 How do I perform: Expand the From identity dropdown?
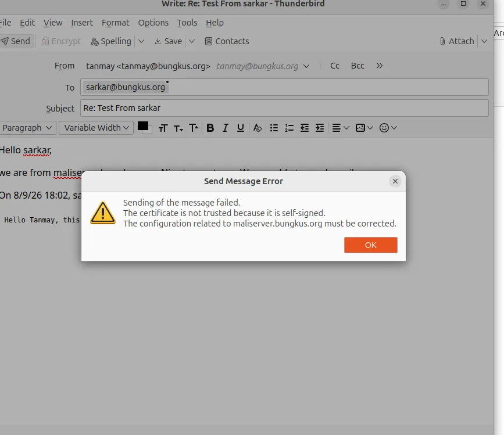point(306,66)
